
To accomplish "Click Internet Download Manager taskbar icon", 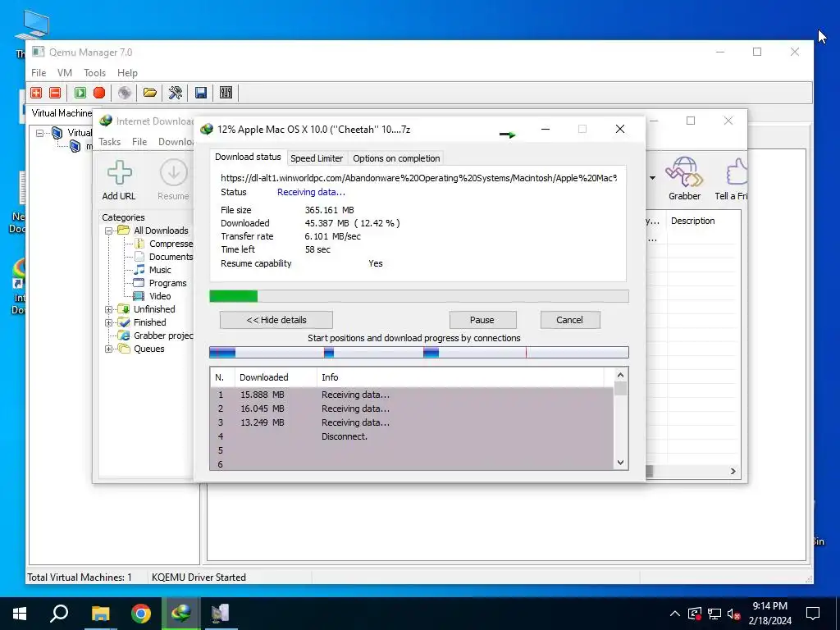I will 181,614.
